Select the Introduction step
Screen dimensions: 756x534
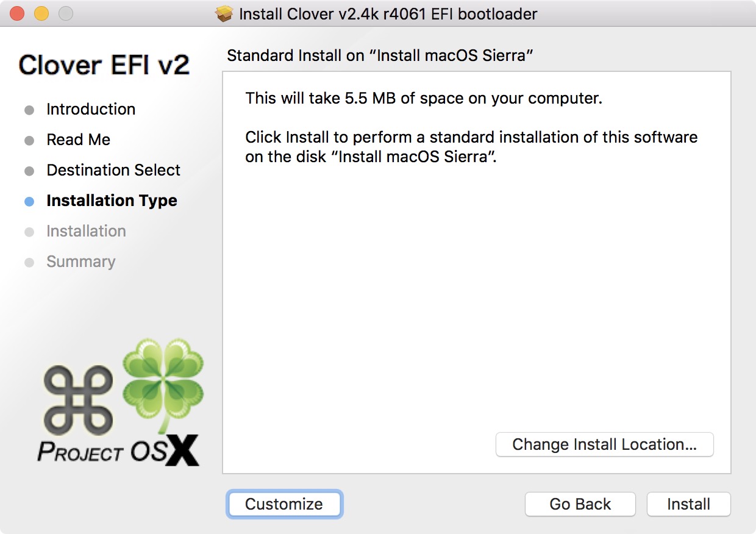pyautogui.click(x=91, y=109)
